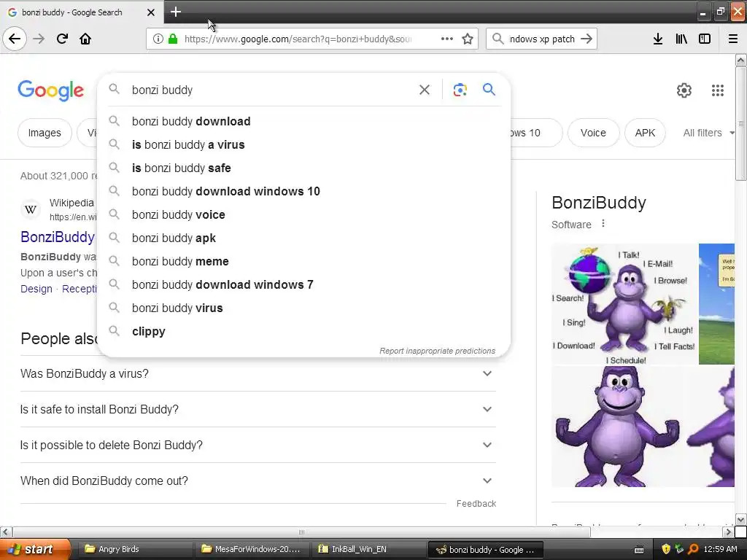Viewport: 747px width, 560px height.
Task: Open the Firefox hamburger menu
Action: click(733, 39)
